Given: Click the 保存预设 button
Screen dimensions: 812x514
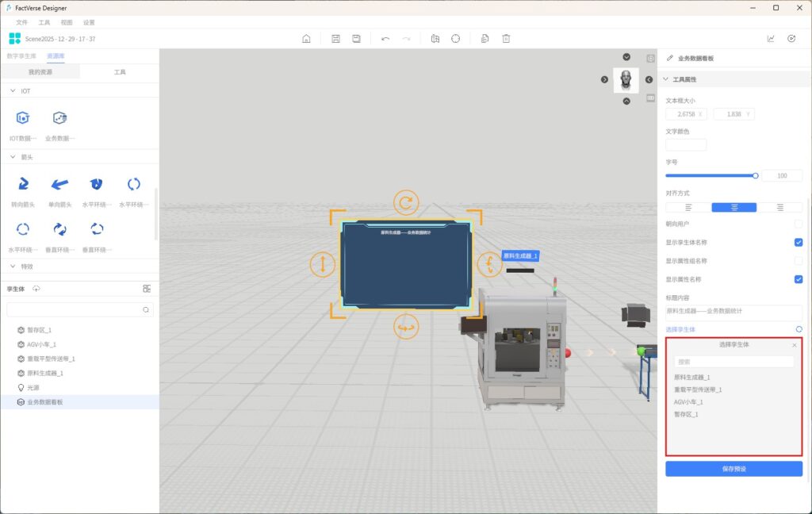Looking at the screenshot, I should click(733, 469).
